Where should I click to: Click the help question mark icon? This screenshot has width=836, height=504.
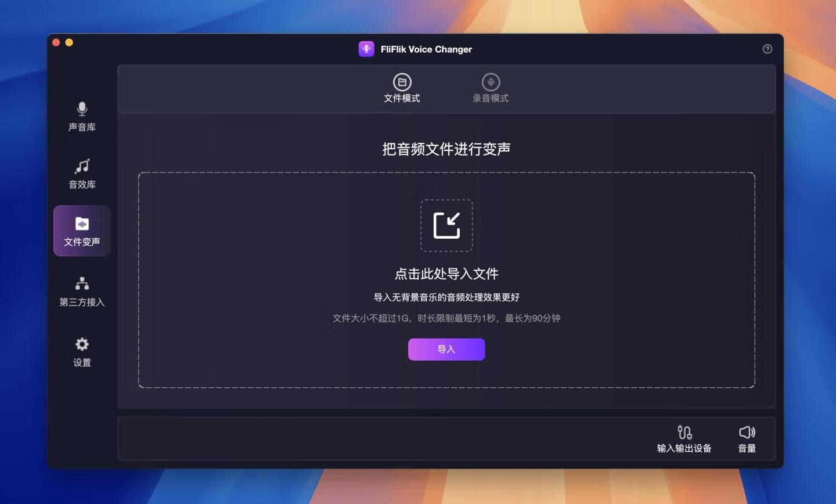pos(767,49)
